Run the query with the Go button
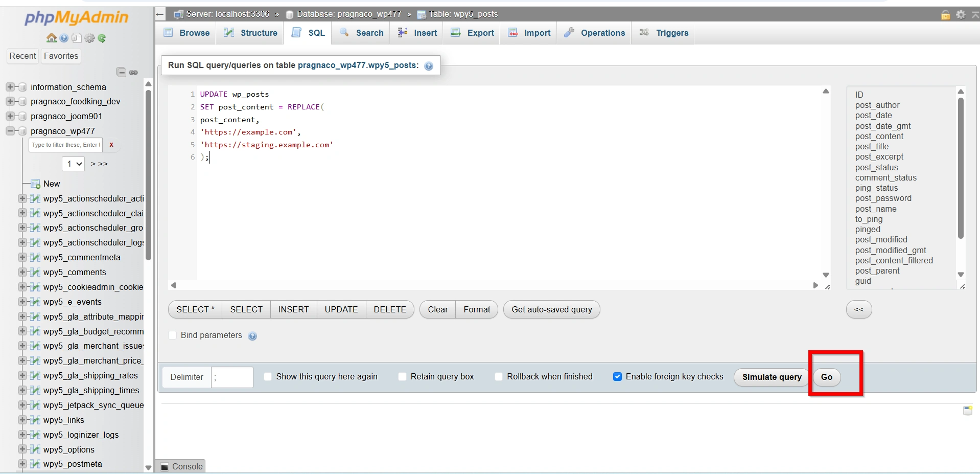Screen dimensions: 980x474 pyautogui.click(x=826, y=377)
